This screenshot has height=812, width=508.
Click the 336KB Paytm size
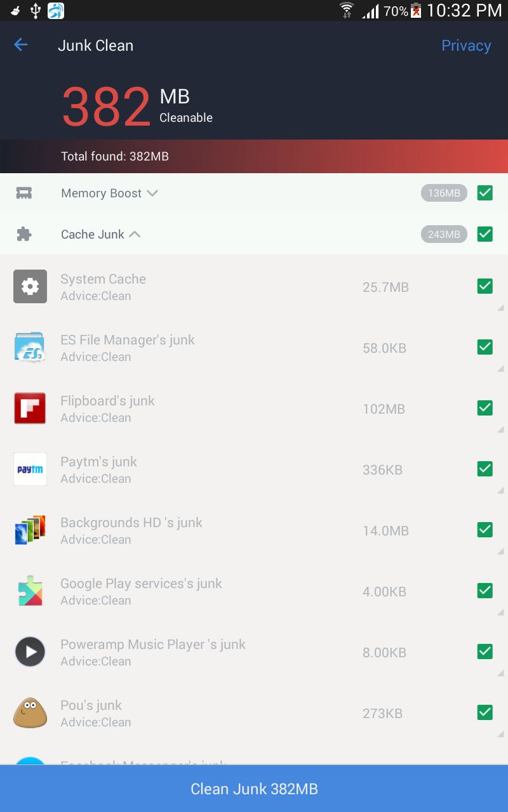point(382,470)
